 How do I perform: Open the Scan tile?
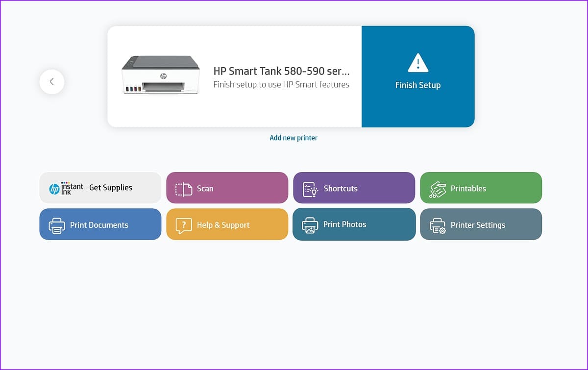tap(227, 188)
